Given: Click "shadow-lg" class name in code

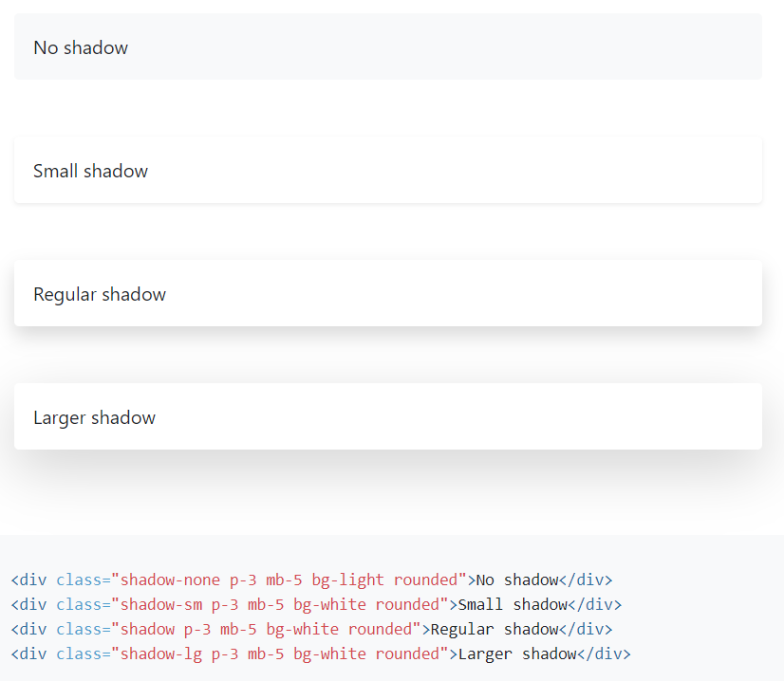Looking at the screenshot, I should click(x=161, y=654).
